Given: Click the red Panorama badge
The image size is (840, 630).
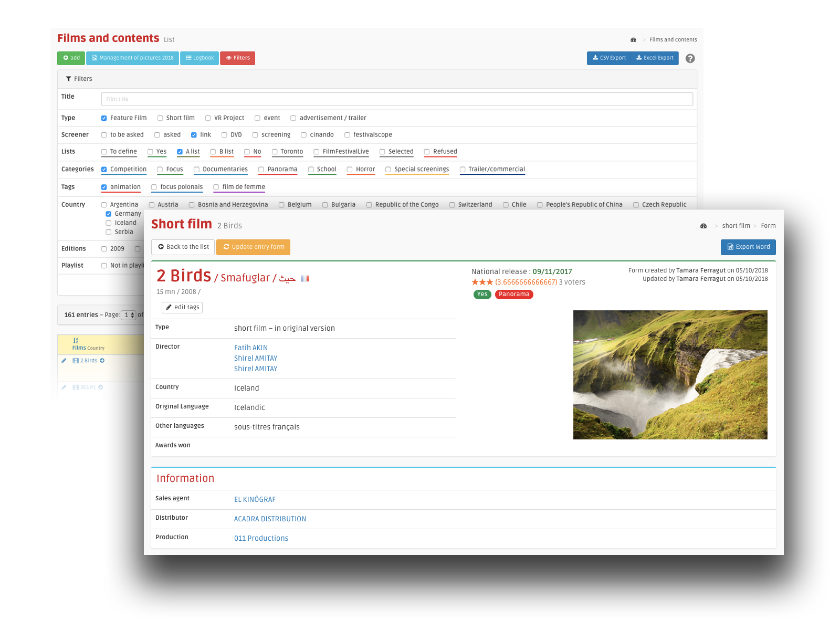Looking at the screenshot, I should 514,295.
